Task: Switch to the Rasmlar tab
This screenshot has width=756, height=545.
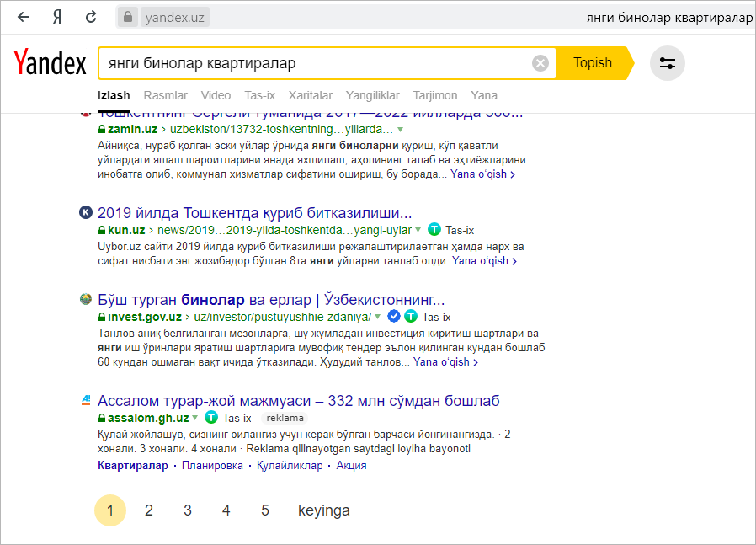Action: click(165, 95)
